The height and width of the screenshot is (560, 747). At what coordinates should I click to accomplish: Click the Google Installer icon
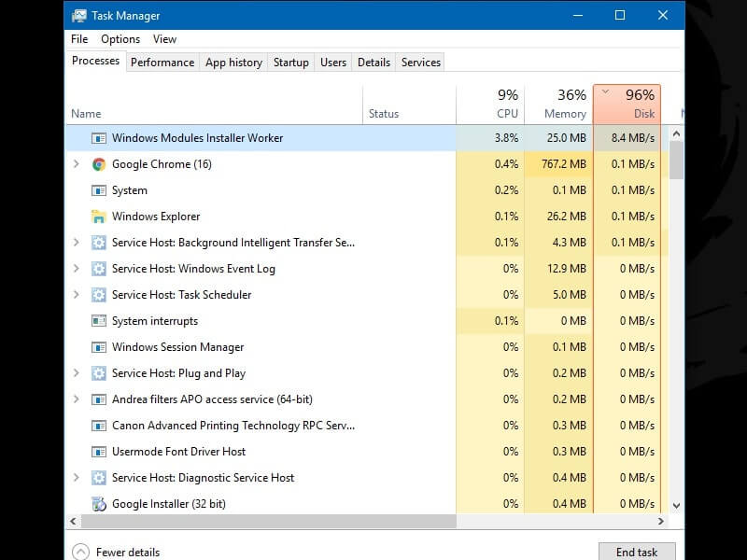(99, 504)
